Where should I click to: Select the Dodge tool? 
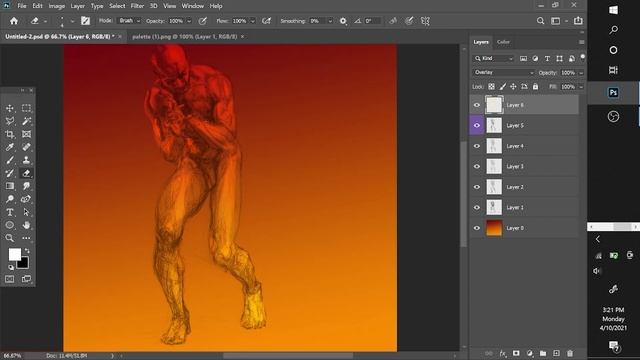10,199
